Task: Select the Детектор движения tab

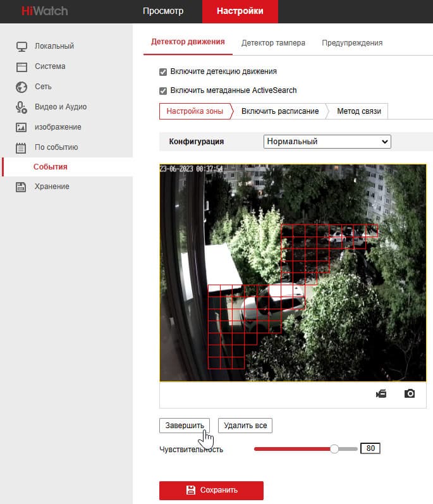Action: pyautogui.click(x=188, y=42)
